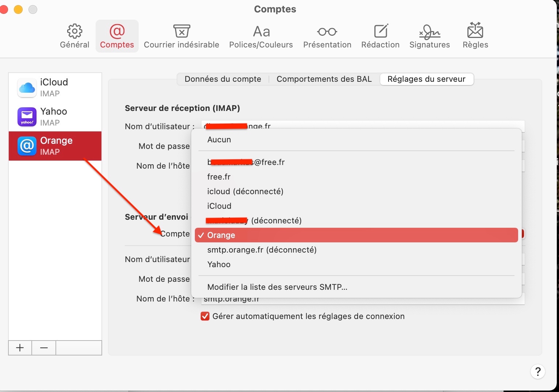Choose icloud (déconnecté) server
Image resolution: width=559 pixels, height=392 pixels.
tap(356, 191)
